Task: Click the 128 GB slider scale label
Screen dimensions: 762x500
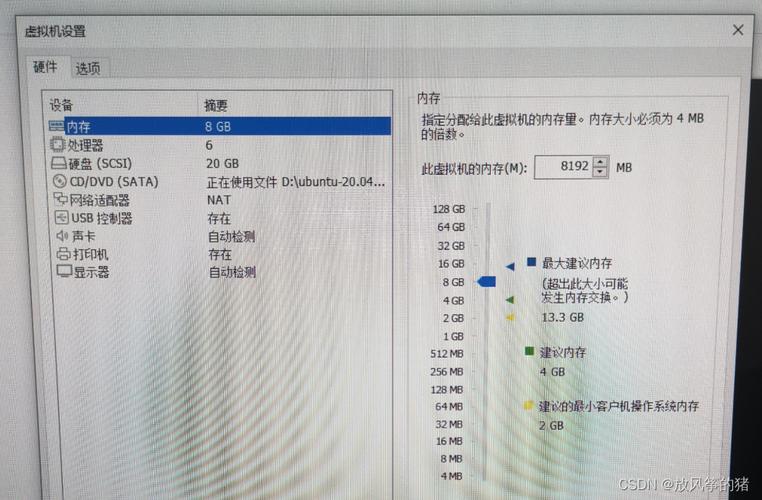Action: [449, 209]
